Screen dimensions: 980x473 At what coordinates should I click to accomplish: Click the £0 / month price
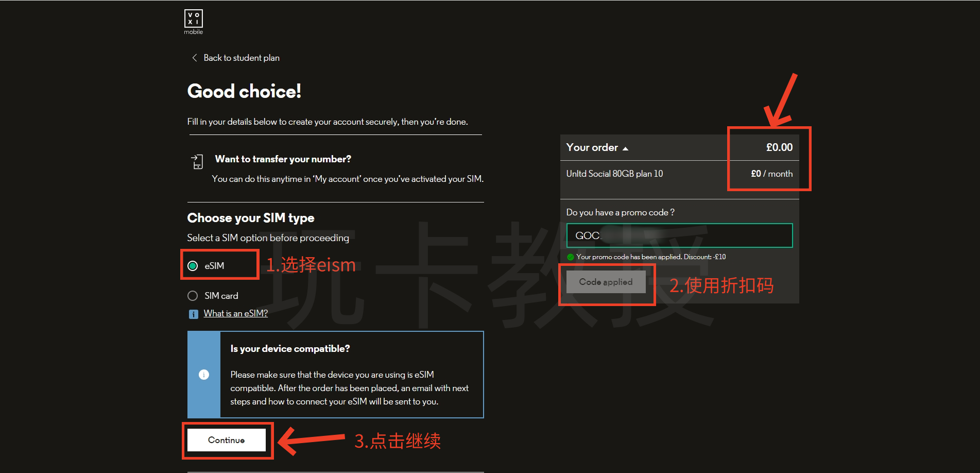coord(771,174)
